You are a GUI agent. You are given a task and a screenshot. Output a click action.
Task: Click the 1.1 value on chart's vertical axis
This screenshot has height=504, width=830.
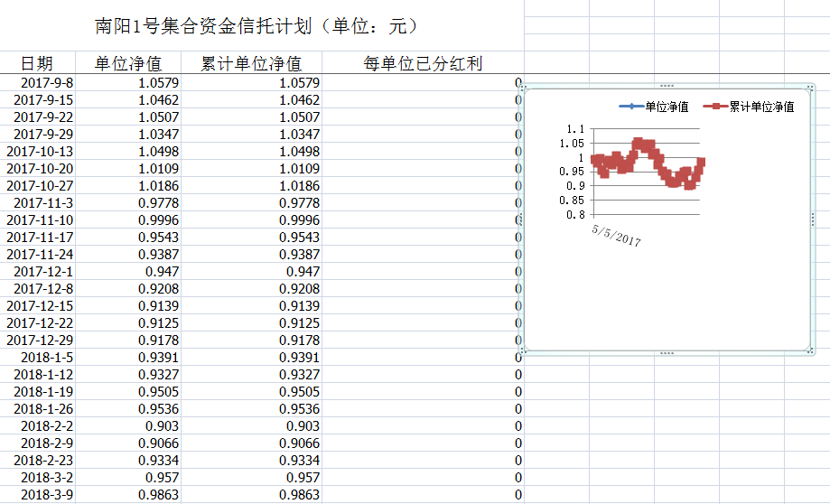point(575,129)
